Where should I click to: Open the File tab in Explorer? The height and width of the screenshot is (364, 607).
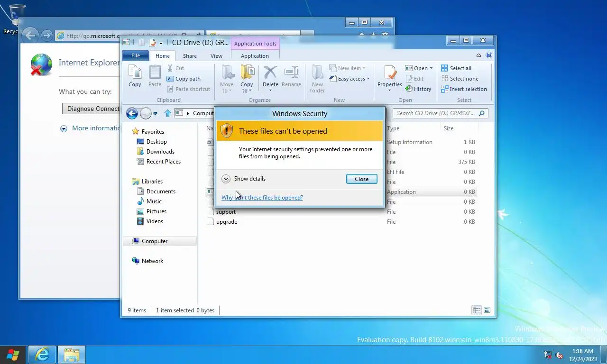[136, 55]
